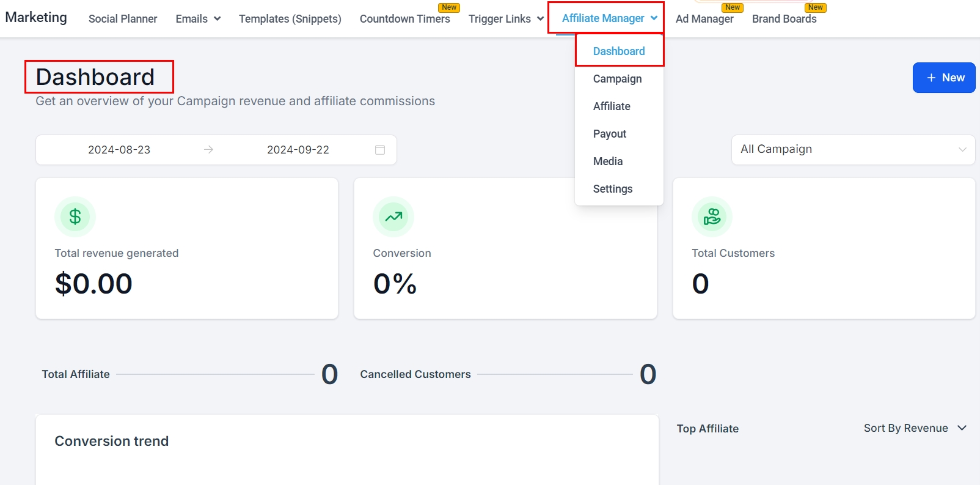This screenshot has width=980, height=485.
Task: Switch to the Brand Boards tab
Action: click(784, 19)
